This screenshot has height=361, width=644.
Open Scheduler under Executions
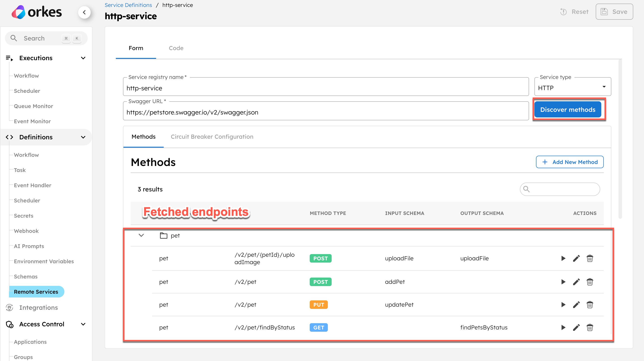(27, 91)
